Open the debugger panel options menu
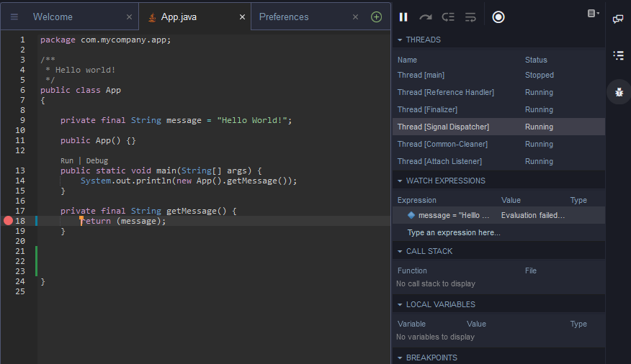 (x=593, y=14)
